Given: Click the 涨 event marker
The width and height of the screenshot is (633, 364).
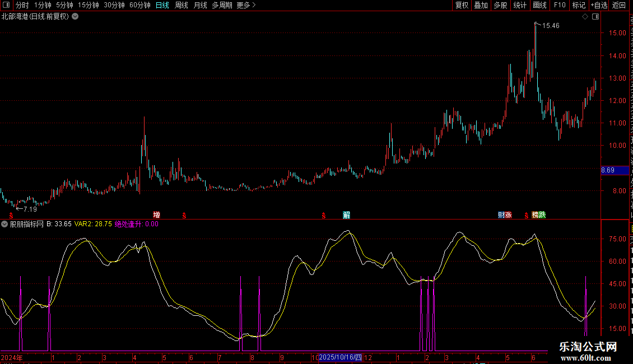Looking at the screenshot, I should [508, 214].
